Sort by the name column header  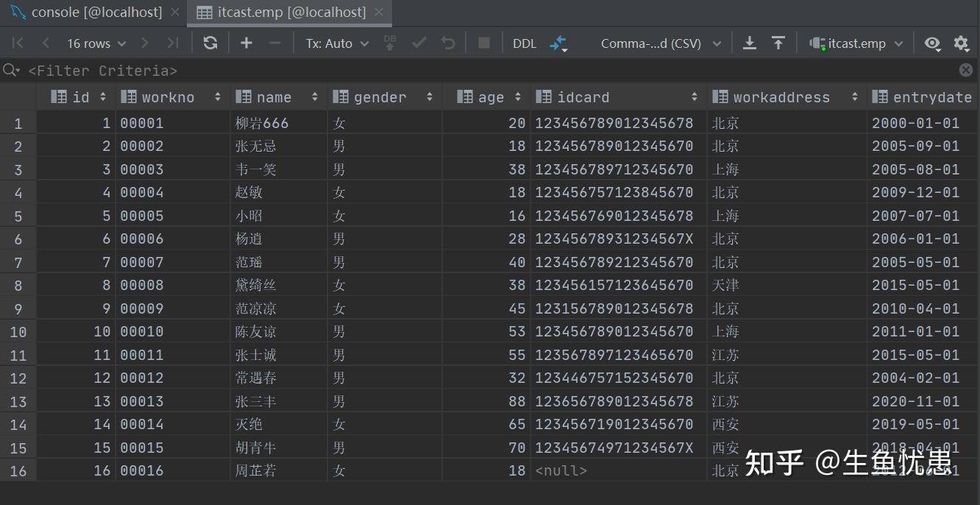tap(278, 97)
